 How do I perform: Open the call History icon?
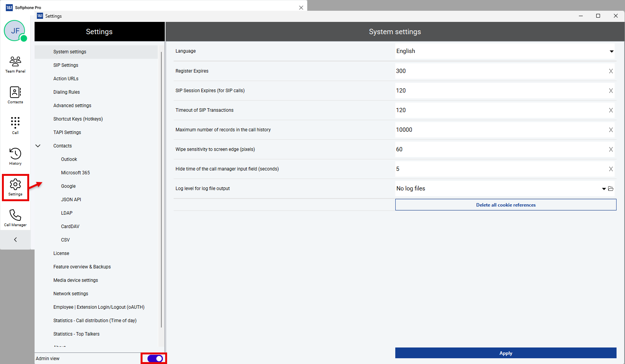(x=15, y=156)
